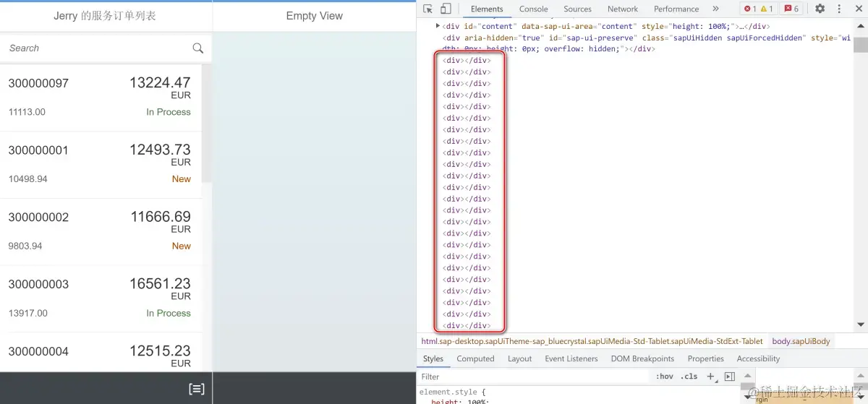Viewport: 868px width, 404px height.
Task: Switch to the Elements tab
Action: (x=487, y=9)
